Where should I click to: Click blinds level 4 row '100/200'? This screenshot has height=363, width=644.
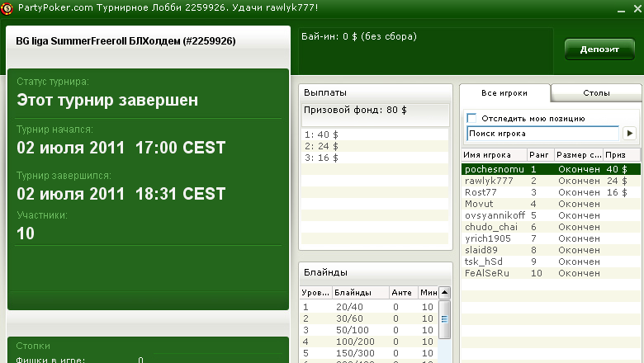[369, 342]
